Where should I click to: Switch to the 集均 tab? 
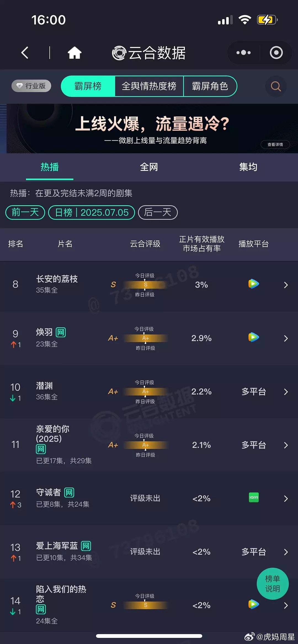point(248,167)
